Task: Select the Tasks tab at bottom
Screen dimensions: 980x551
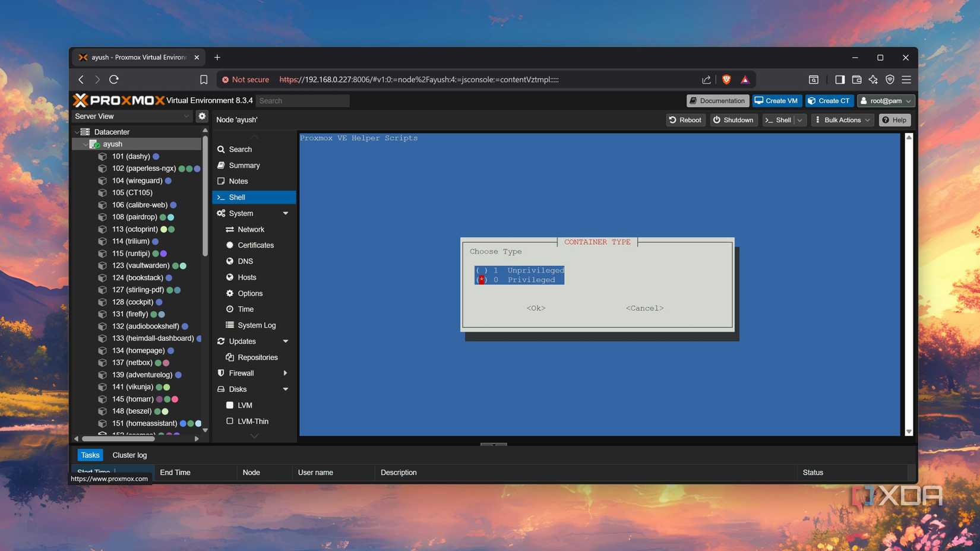Action: click(x=90, y=455)
